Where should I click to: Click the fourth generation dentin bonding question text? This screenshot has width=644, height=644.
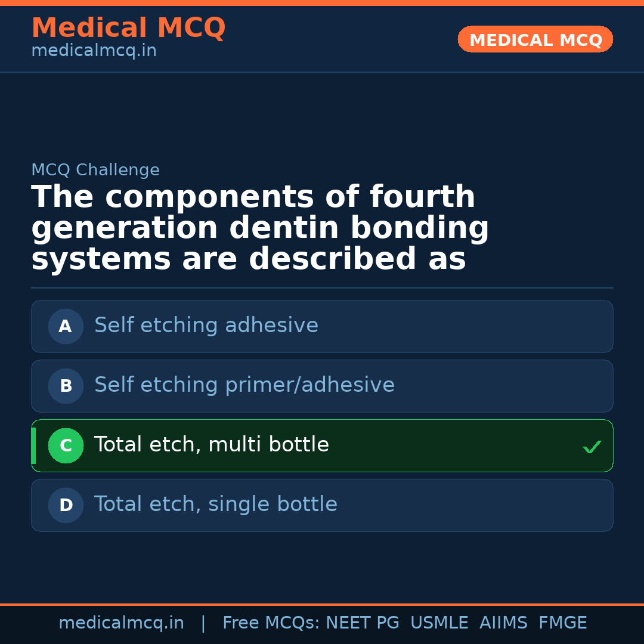pos(260,228)
